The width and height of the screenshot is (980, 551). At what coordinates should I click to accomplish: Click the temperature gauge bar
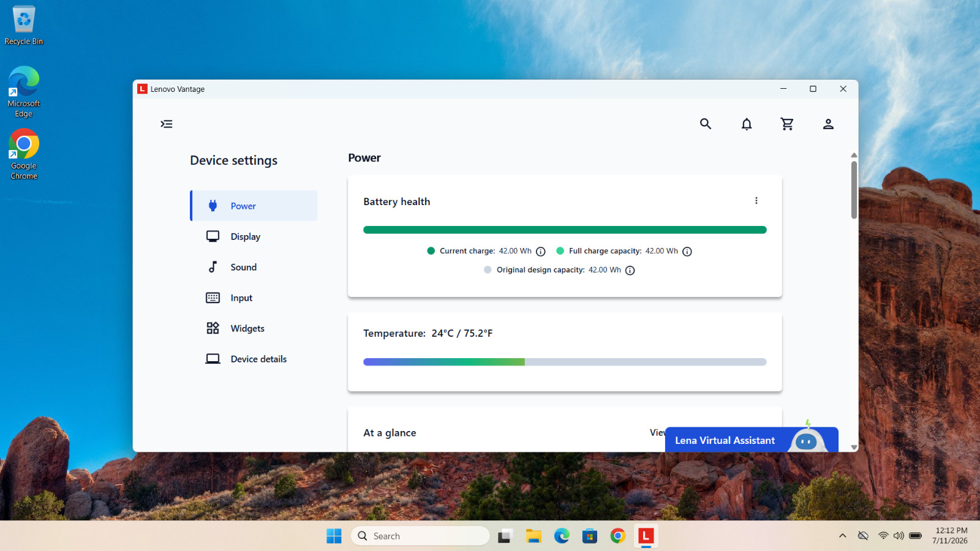(565, 362)
